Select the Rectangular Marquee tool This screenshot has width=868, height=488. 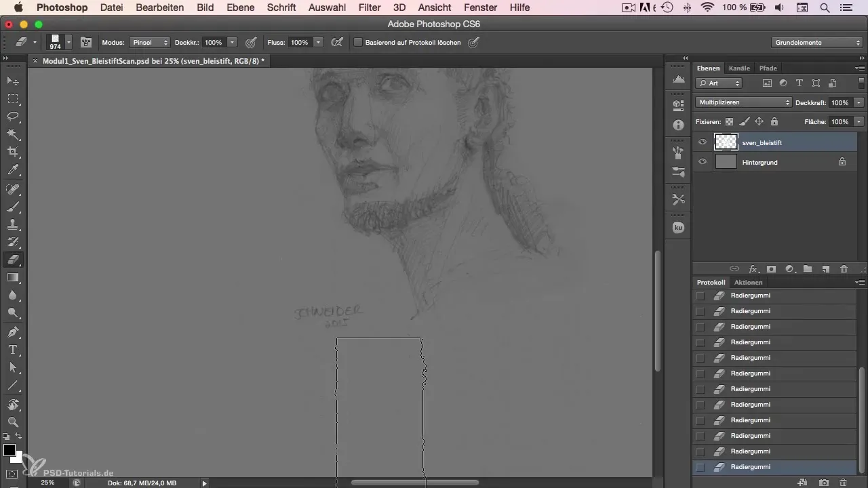point(13,98)
